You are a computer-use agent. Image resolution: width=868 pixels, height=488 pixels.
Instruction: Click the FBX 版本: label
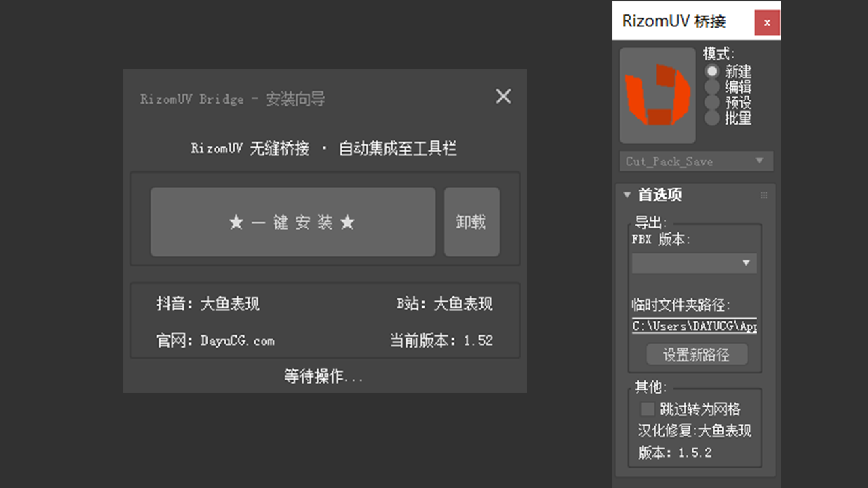click(661, 239)
